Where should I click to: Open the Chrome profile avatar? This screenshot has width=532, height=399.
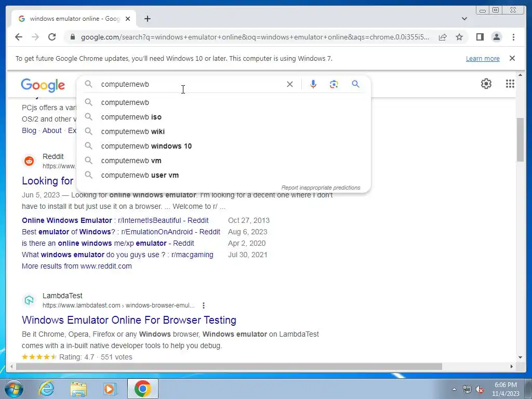tap(496, 37)
